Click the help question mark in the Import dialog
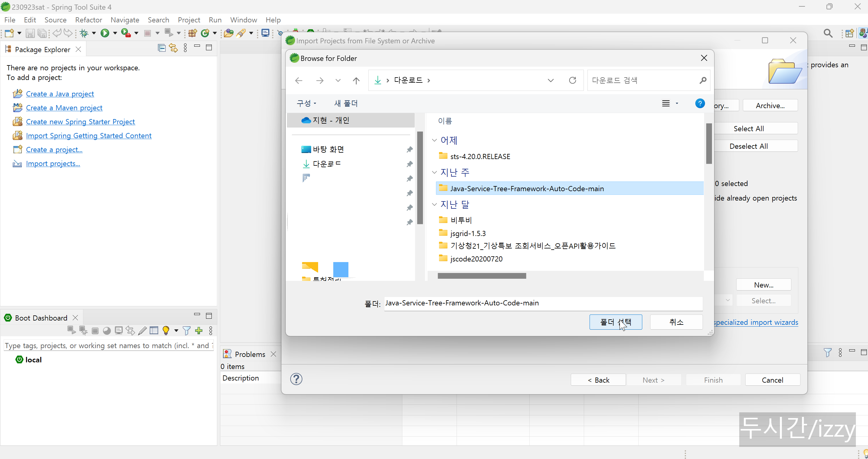 296,379
